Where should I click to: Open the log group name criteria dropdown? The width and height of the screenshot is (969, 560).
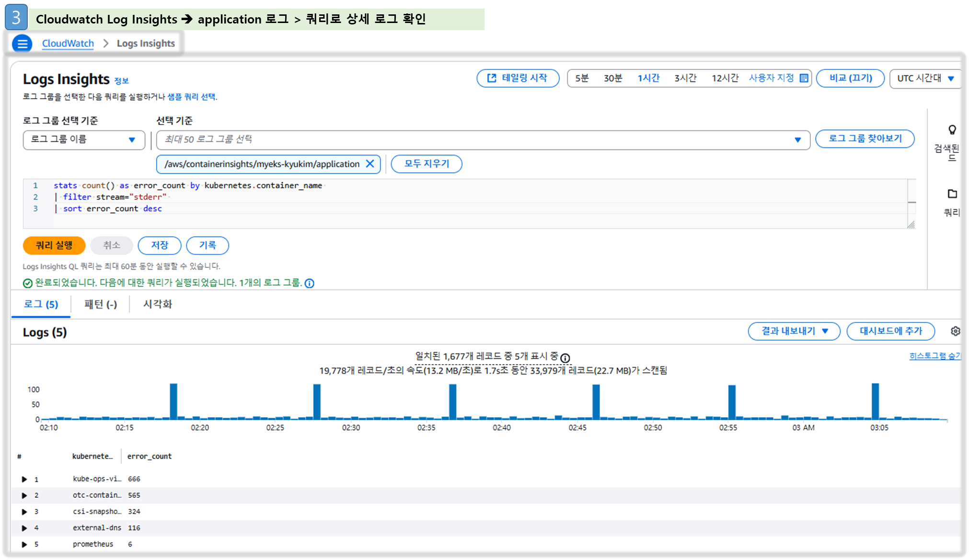[x=84, y=139]
